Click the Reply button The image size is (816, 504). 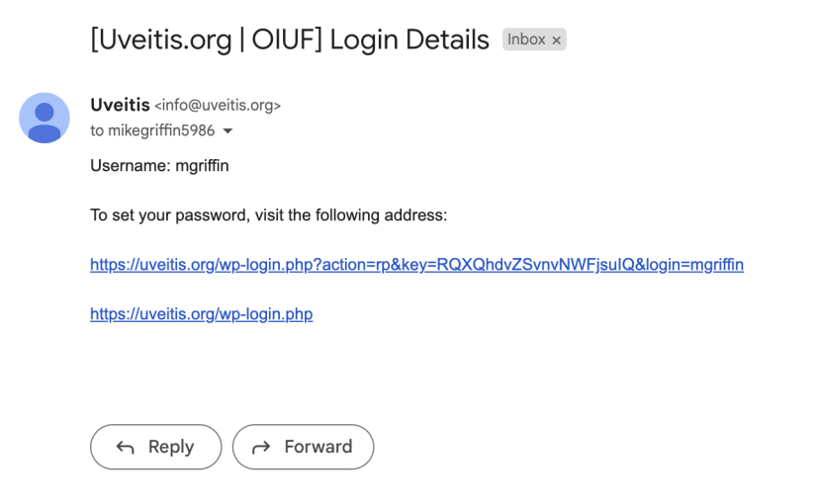(156, 447)
